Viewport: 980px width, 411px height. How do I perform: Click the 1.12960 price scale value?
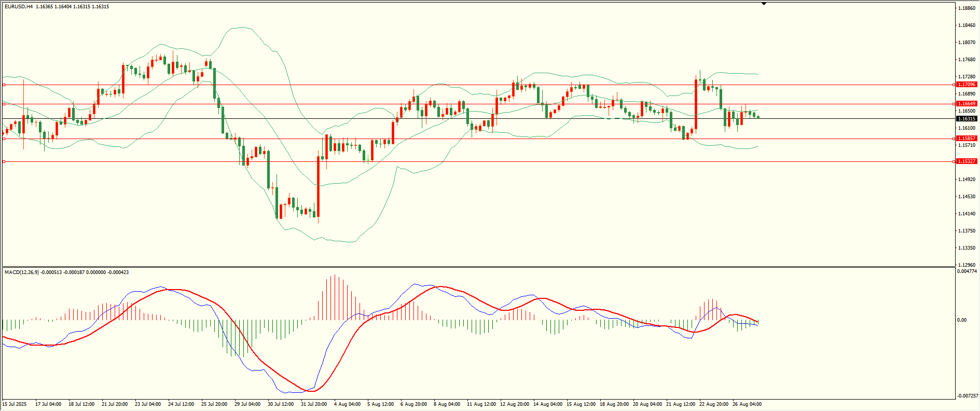tap(967, 265)
